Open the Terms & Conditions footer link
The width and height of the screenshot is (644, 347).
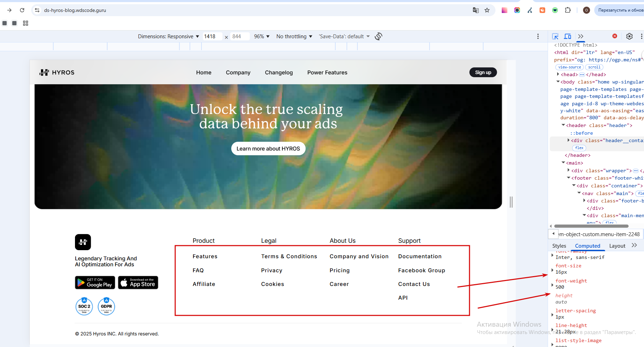coord(289,256)
